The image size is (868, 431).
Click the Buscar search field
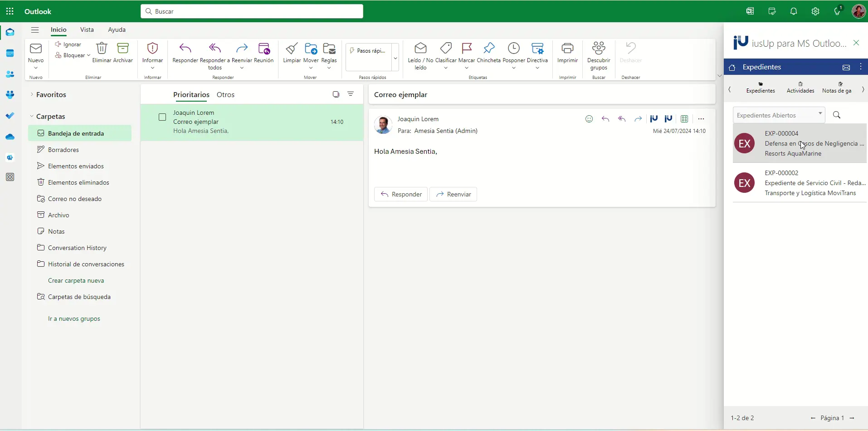tap(252, 11)
